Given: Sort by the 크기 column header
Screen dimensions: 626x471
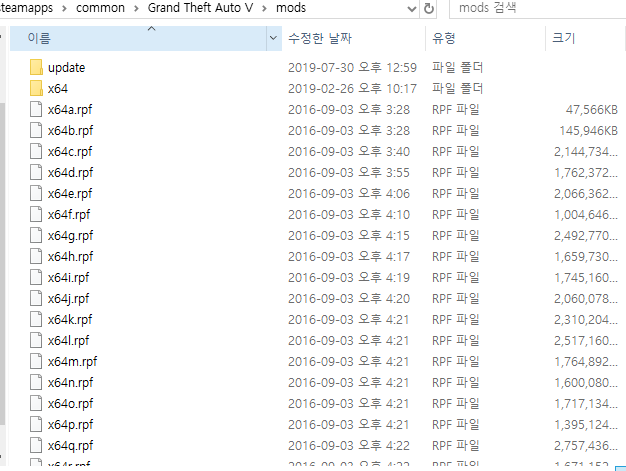Looking at the screenshot, I should tap(585, 38).
